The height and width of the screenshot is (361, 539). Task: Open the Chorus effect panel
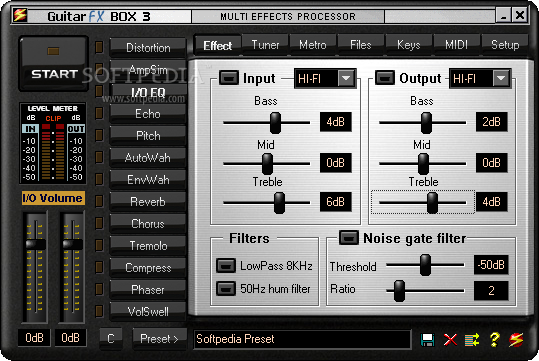(148, 223)
